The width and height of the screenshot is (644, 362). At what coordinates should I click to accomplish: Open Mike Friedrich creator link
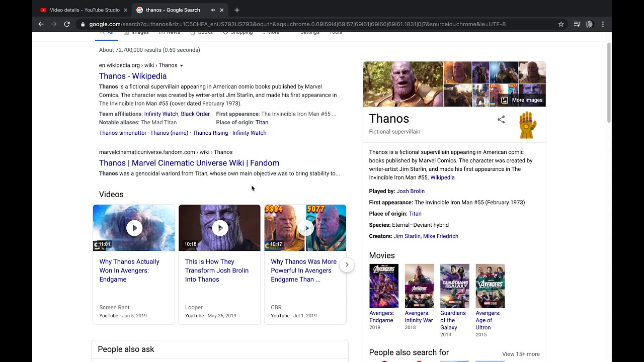441,236
